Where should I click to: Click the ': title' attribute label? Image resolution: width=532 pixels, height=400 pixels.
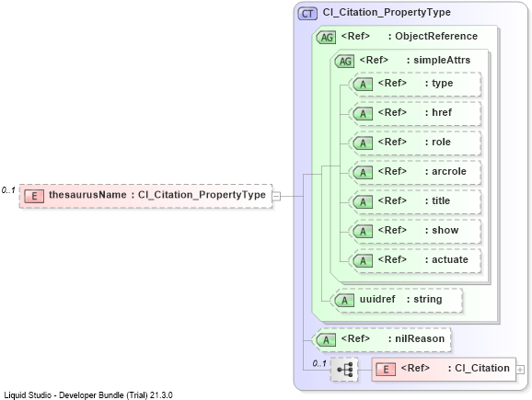pyautogui.click(x=437, y=200)
